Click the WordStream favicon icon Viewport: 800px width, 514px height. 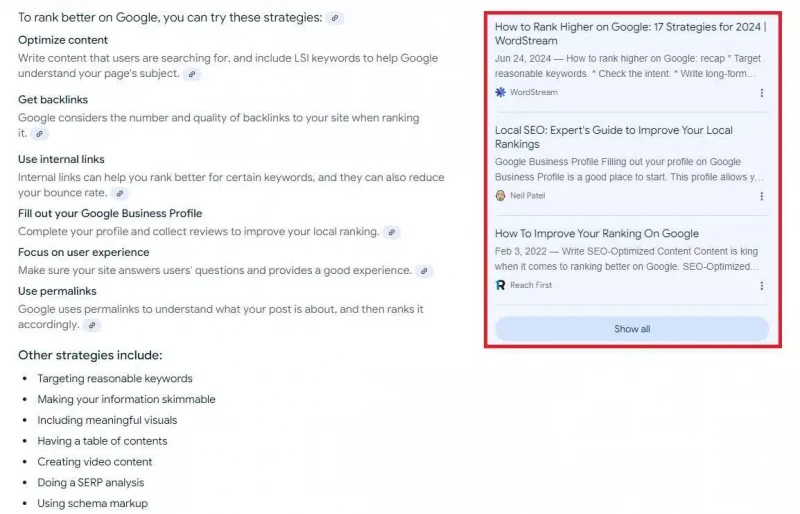tap(501, 92)
